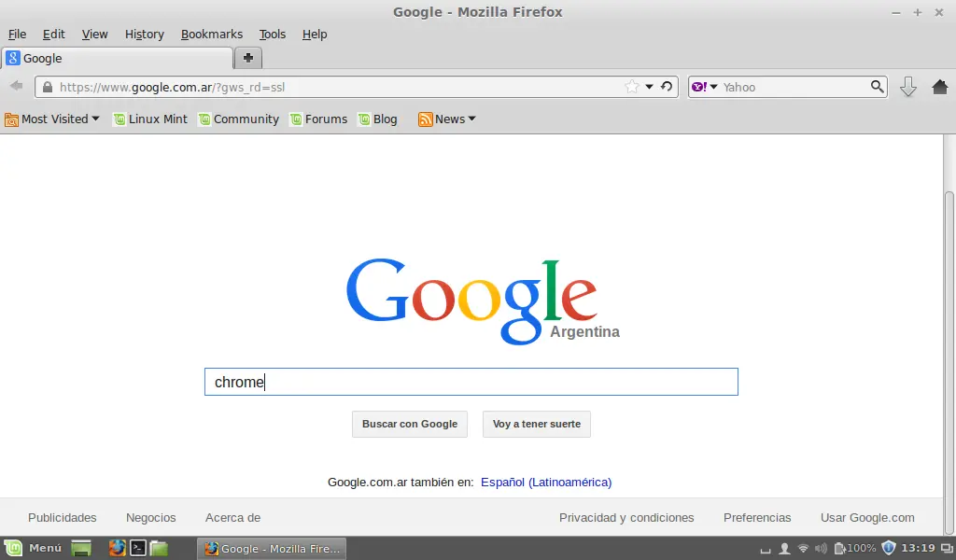Open the file manager panel launcher
This screenshot has height=560, width=956.
(x=159, y=549)
